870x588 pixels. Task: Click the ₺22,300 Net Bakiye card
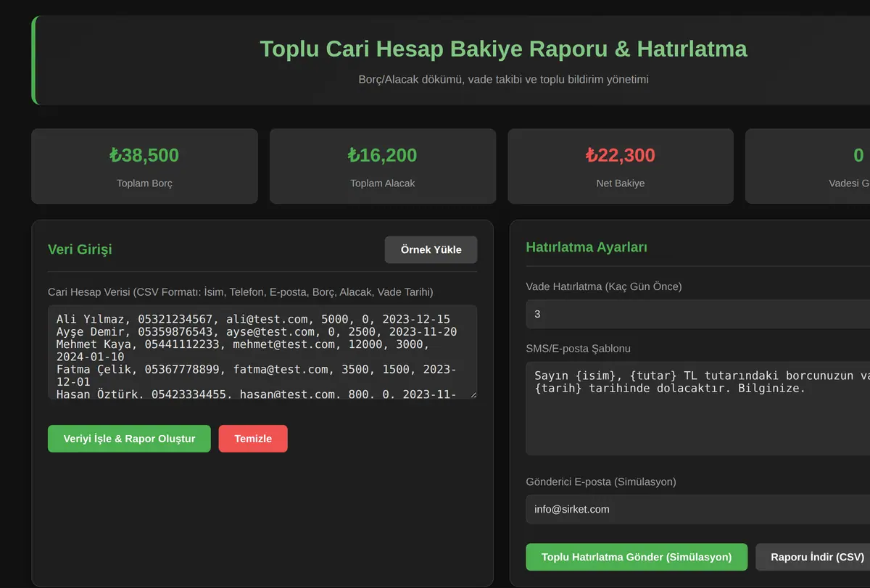621,166
